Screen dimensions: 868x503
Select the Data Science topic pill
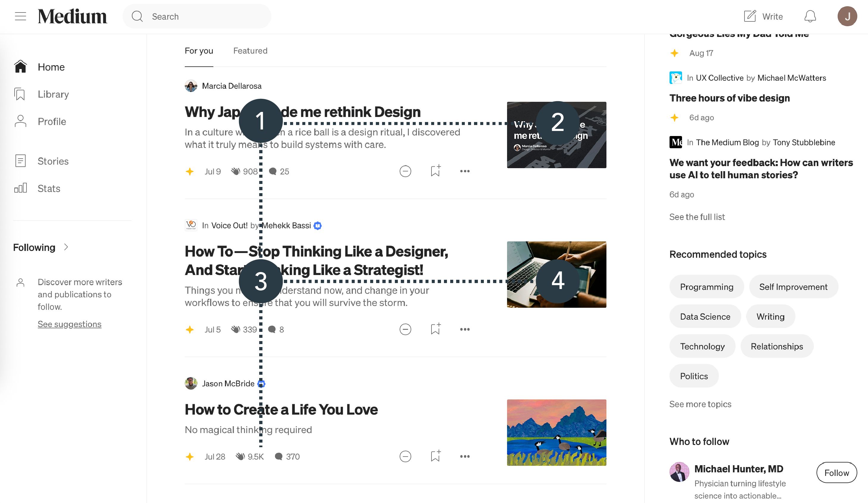click(x=705, y=316)
